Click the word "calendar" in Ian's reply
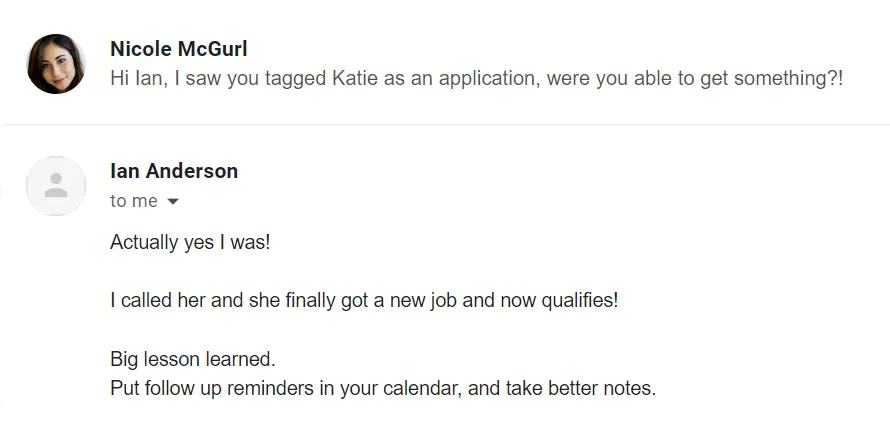The width and height of the screenshot is (890, 434). [422, 389]
